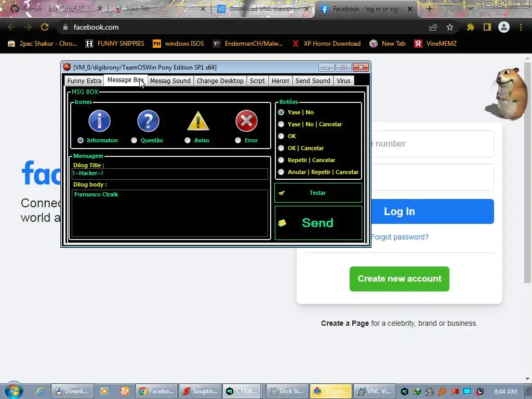Choose the Repetir | Cancelar option
This screenshot has width=532, height=399.
281,160
